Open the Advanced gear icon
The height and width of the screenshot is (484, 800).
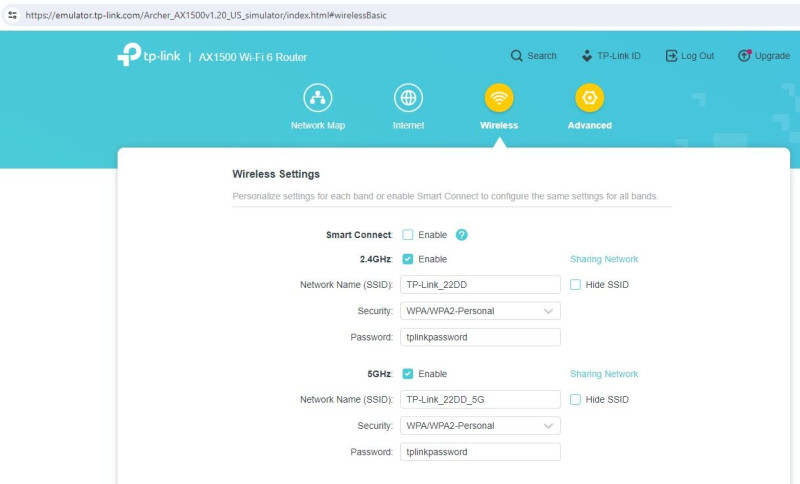[590, 98]
